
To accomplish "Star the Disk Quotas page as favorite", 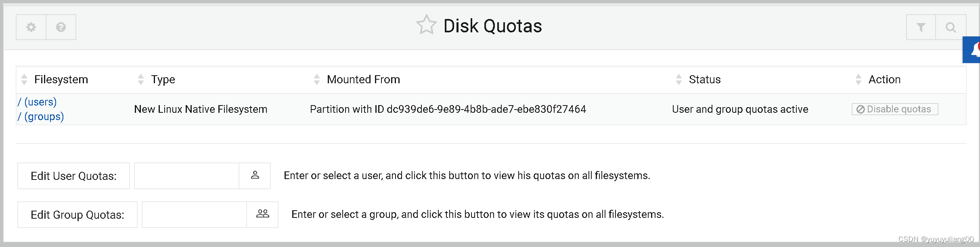I will coord(427,25).
